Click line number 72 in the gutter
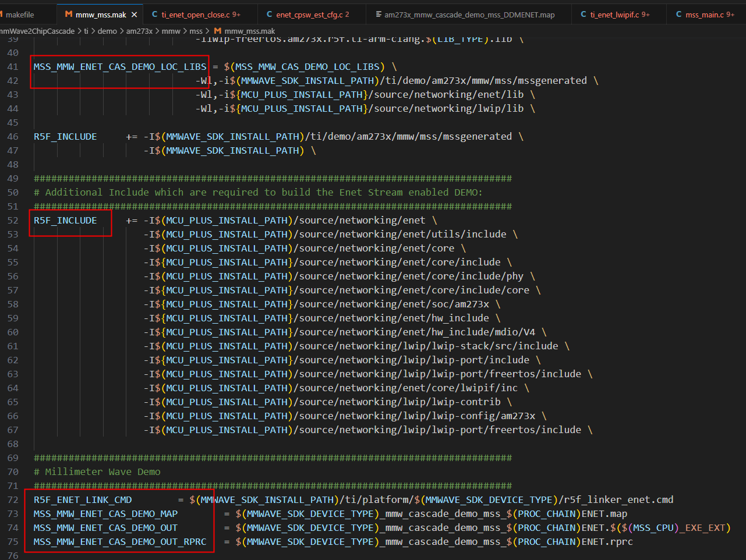Image resolution: width=746 pixels, height=560 pixels. (13, 500)
